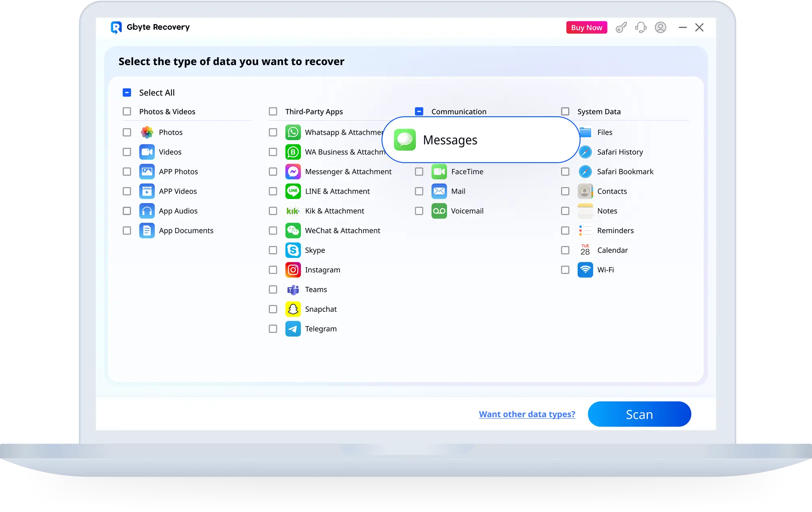Viewport: 812px width, 512px height.
Task: Click the 'Safari Bookmark' label
Action: coord(625,172)
